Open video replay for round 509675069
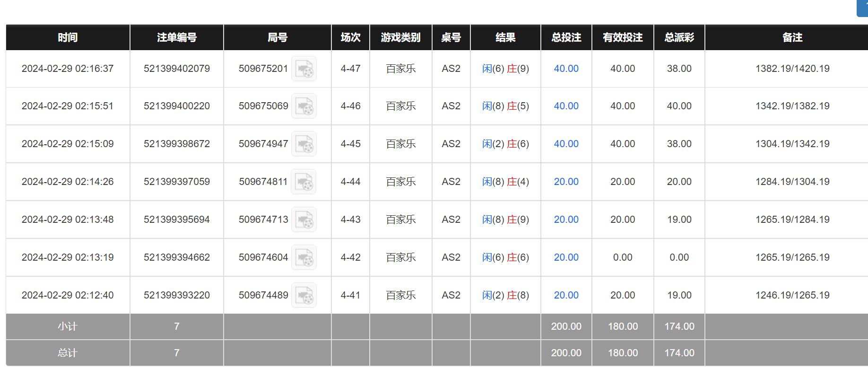Image resolution: width=868 pixels, height=369 pixels. click(304, 106)
